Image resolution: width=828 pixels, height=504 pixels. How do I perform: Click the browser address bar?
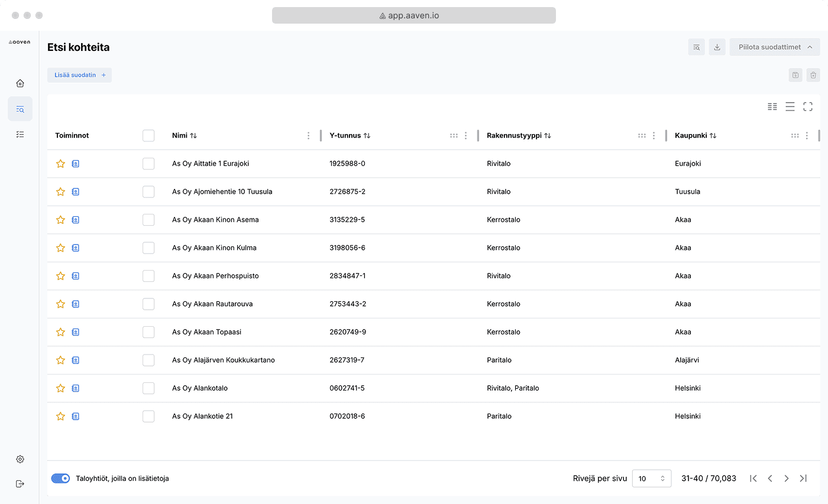point(413,15)
